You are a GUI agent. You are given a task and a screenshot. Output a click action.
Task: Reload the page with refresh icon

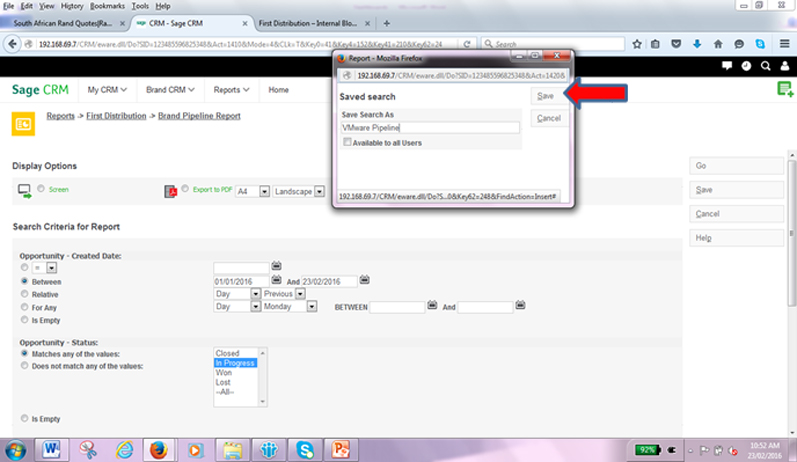coord(467,44)
